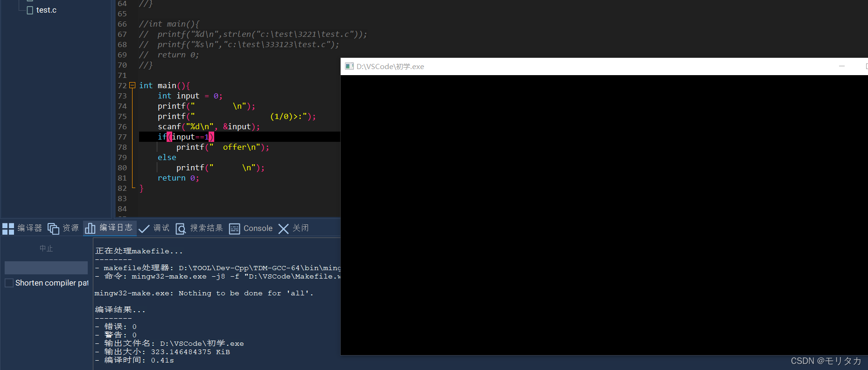Click the '编译结果...' log line
Screen dimensions: 868x370
[x=120, y=309]
